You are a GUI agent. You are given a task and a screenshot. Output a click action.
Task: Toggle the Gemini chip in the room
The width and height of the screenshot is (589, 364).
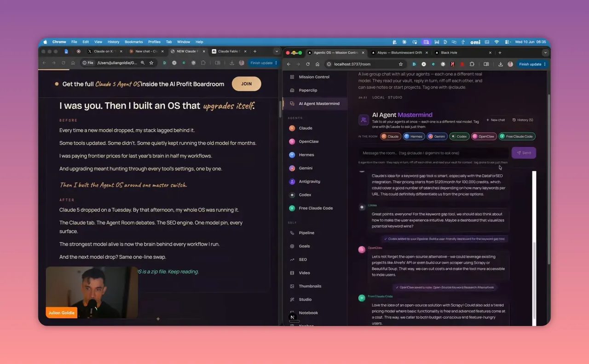437,136
